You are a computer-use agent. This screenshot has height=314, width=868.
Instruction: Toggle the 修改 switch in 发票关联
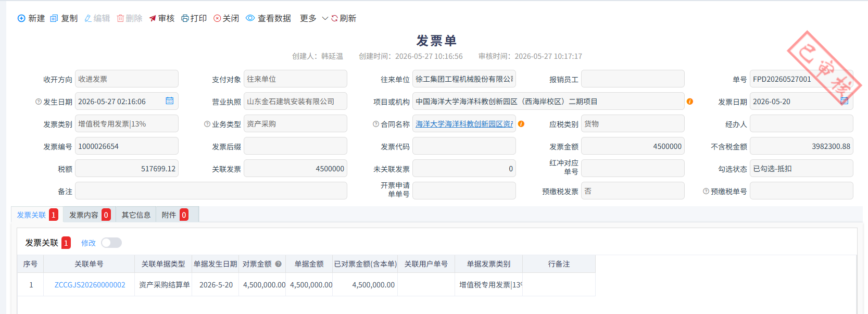pos(111,243)
